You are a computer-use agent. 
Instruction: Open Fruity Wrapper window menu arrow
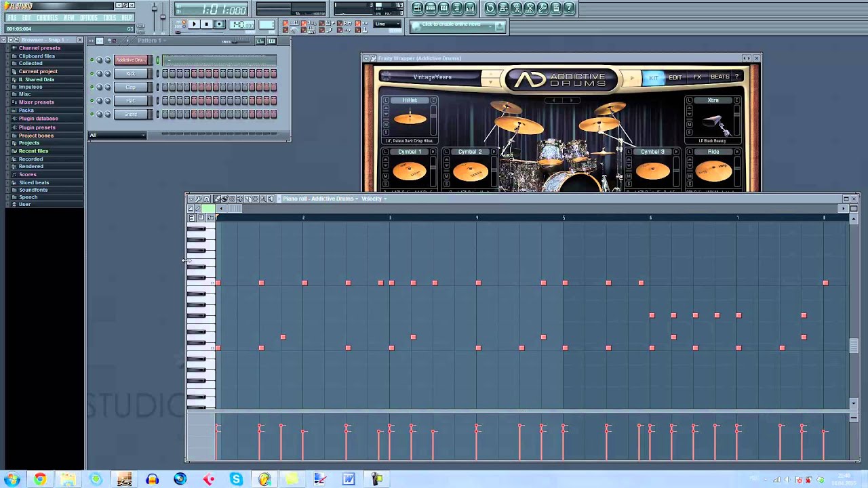tap(366, 58)
